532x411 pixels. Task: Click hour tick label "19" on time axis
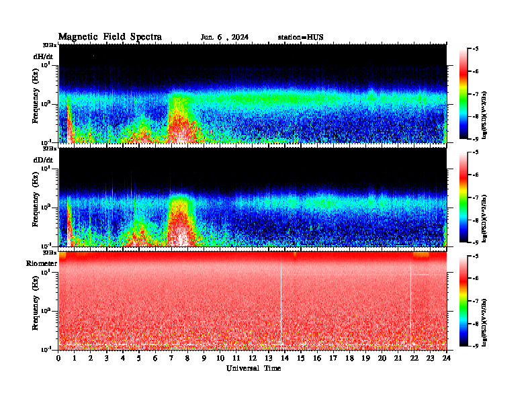365,359
